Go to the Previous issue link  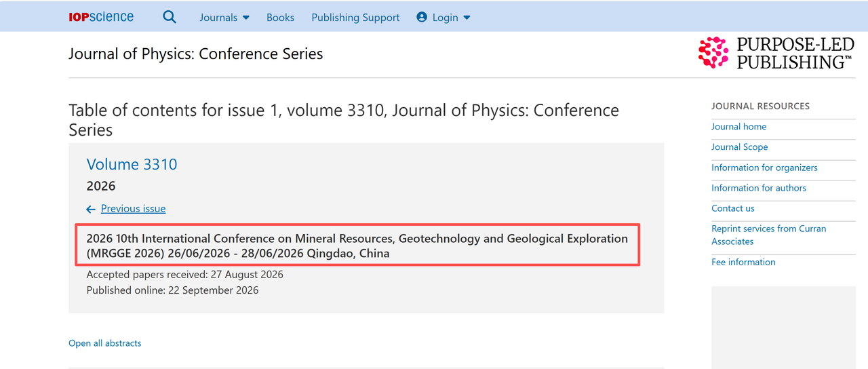[133, 209]
